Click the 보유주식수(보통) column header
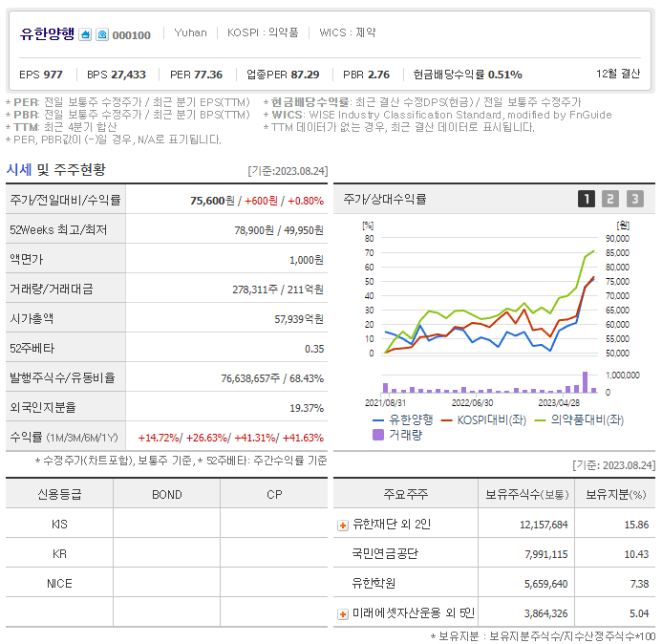The width and height of the screenshot is (662, 644). (x=527, y=494)
